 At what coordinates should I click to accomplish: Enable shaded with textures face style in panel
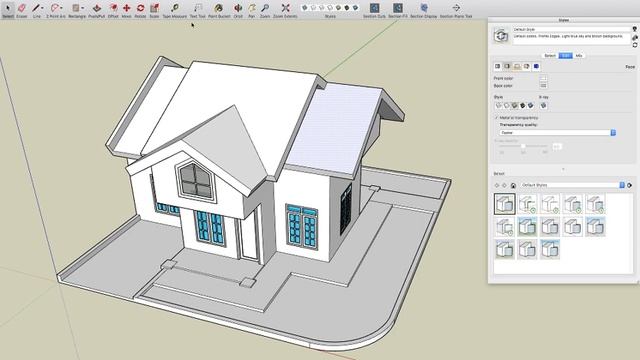522,105
